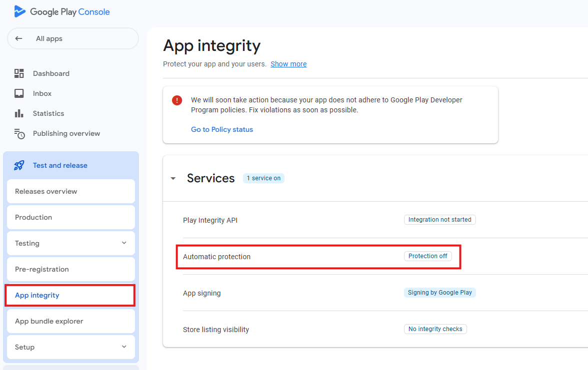Viewport: 588px width, 370px height.
Task: Click the Protection off status badge
Action: (428, 256)
